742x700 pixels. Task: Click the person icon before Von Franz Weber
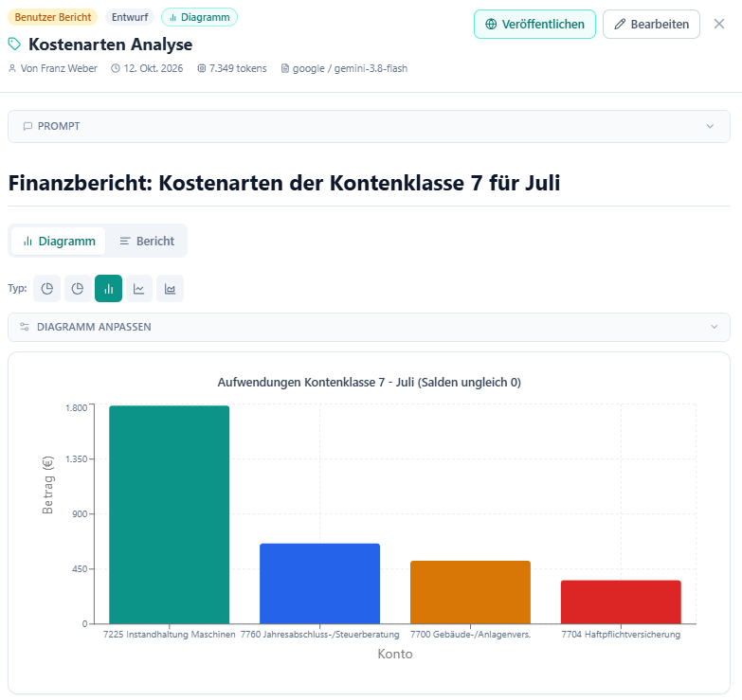pyautogui.click(x=12, y=68)
